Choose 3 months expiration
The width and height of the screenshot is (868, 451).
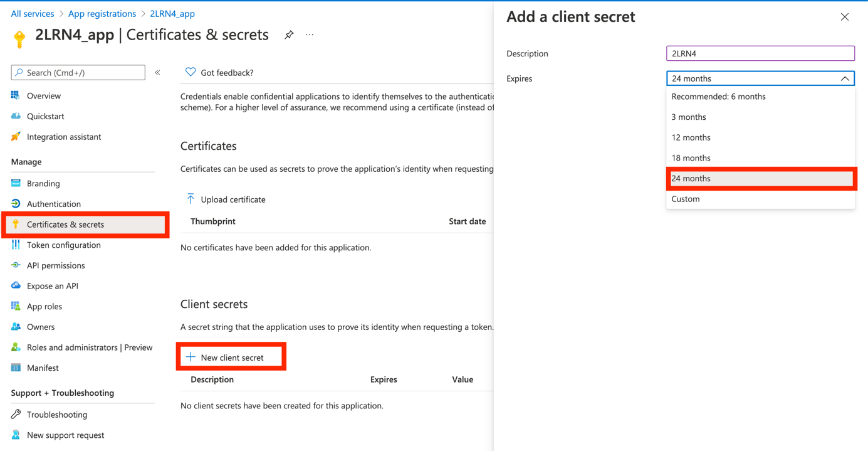click(760, 117)
